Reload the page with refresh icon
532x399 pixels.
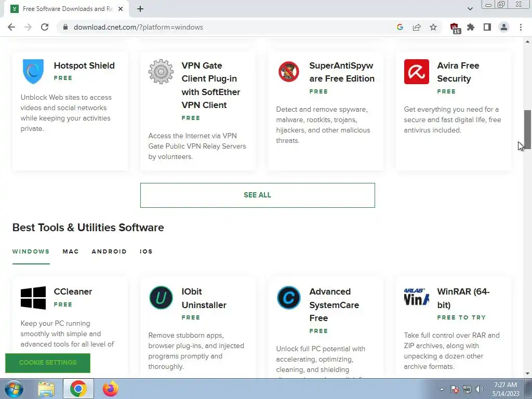tap(45, 27)
